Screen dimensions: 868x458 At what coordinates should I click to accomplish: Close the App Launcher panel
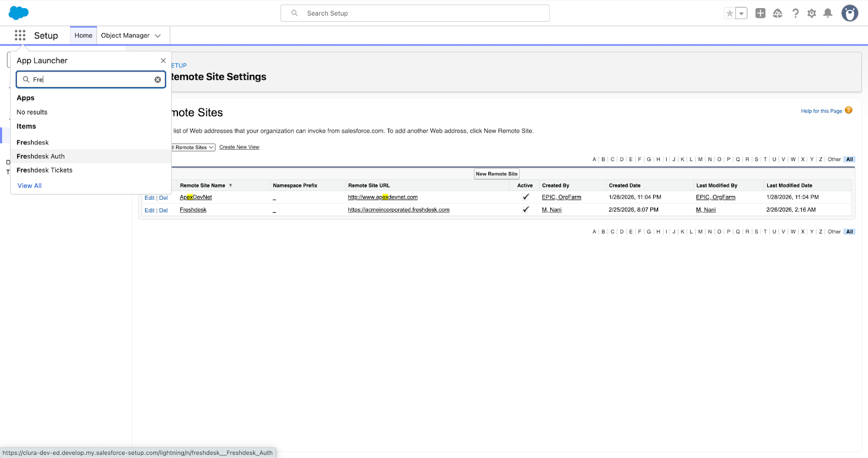coord(163,61)
